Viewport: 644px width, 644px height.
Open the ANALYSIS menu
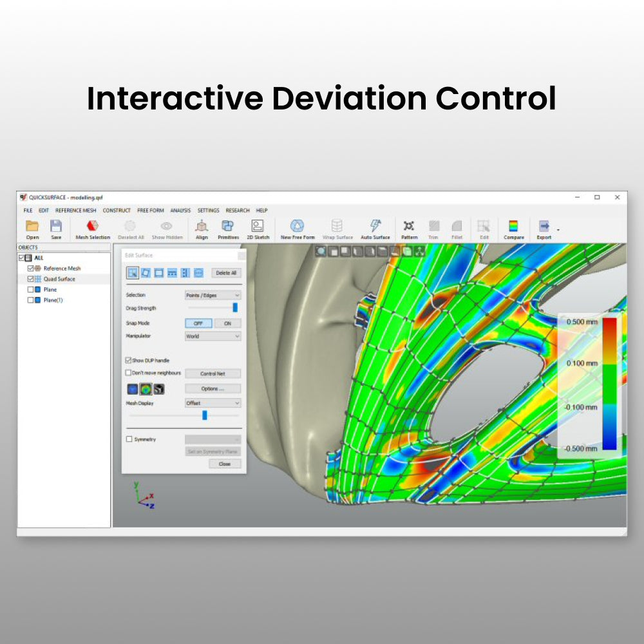click(x=180, y=211)
